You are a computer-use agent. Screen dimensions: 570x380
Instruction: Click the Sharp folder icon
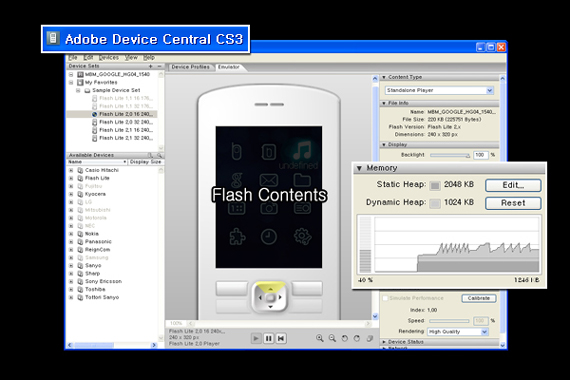click(x=80, y=273)
